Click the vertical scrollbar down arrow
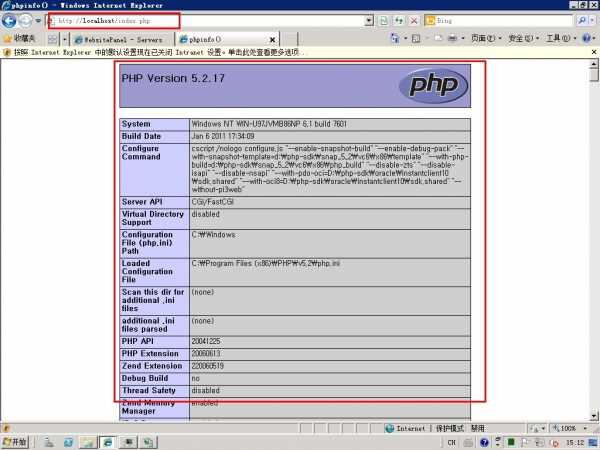 [594, 415]
